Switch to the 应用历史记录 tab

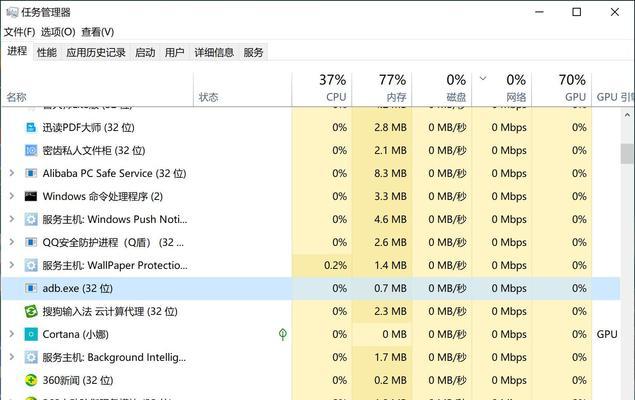[x=96, y=52]
